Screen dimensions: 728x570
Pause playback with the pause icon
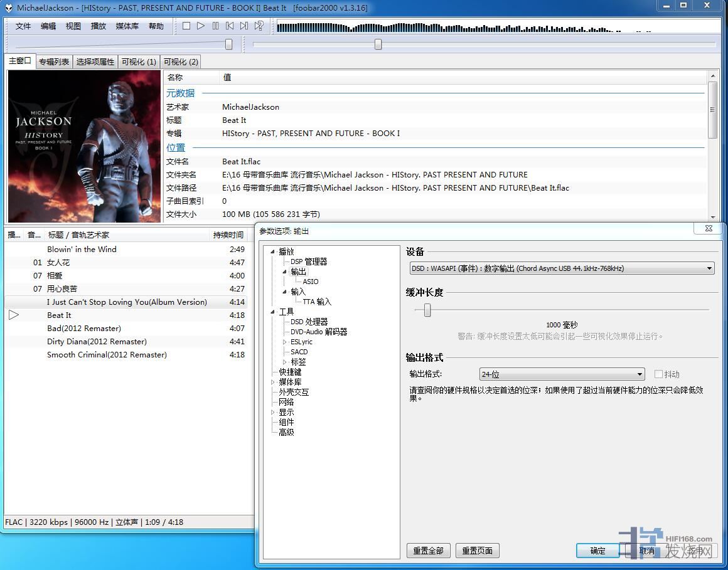click(215, 26)
